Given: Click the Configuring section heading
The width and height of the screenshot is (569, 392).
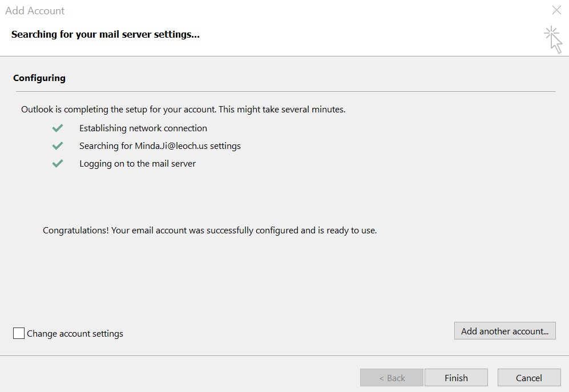Looking at the screenshot, I should pos(39,78).
